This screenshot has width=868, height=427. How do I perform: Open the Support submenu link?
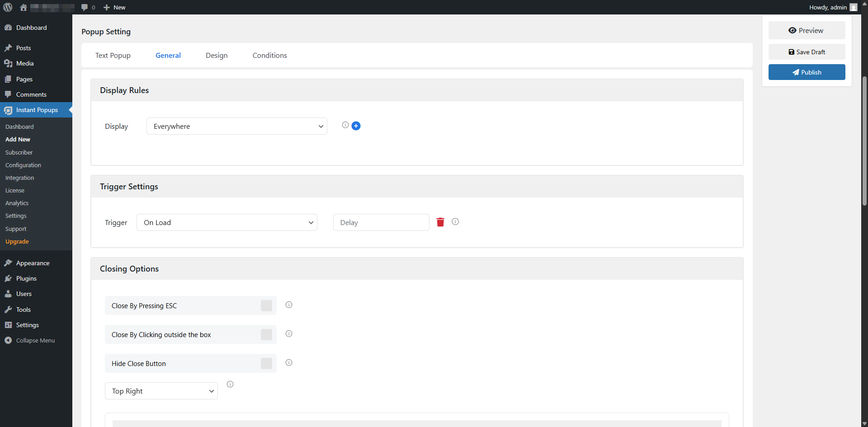16,229
